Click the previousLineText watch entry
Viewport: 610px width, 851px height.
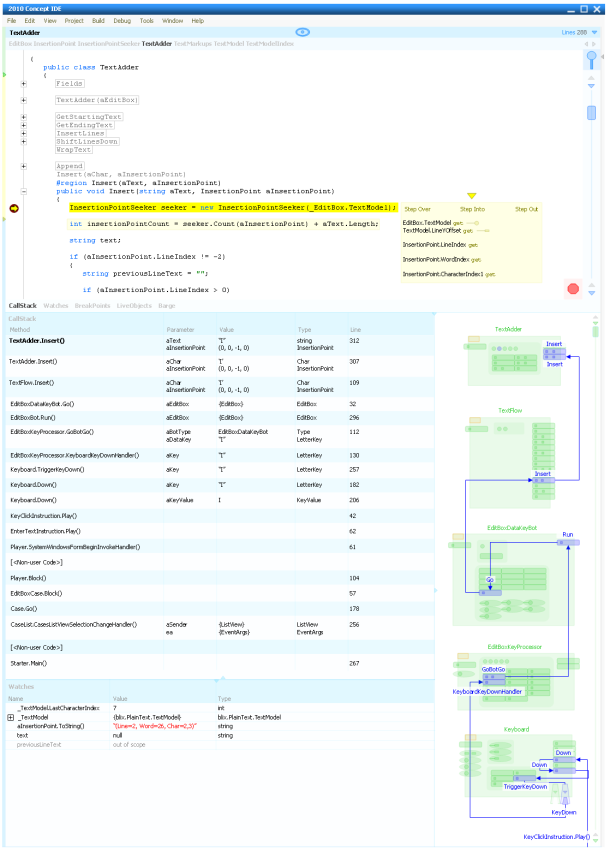coord(39,745)
